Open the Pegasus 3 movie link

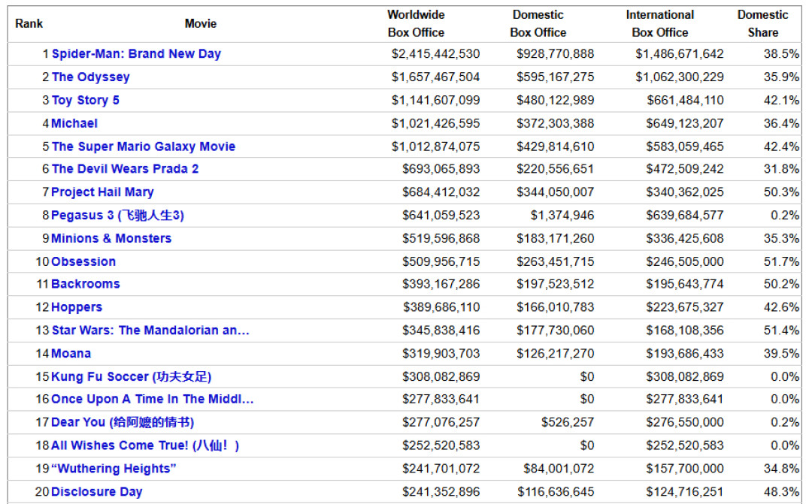(x=117, y=216)
